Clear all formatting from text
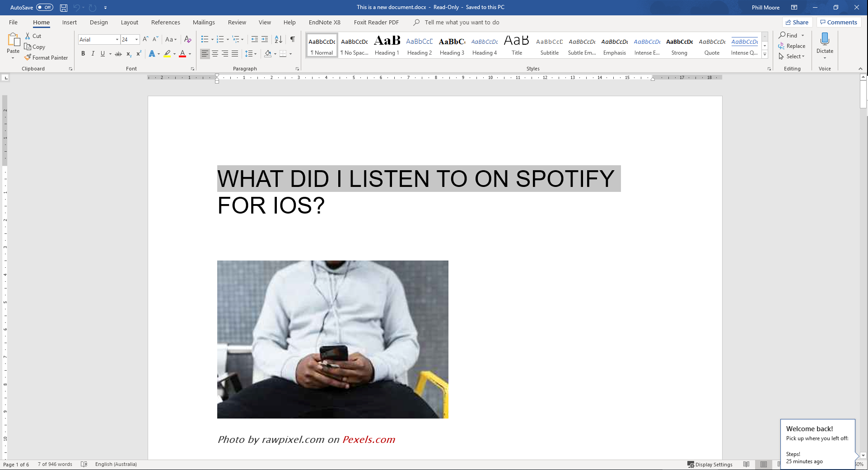 (x=188, y=40)
